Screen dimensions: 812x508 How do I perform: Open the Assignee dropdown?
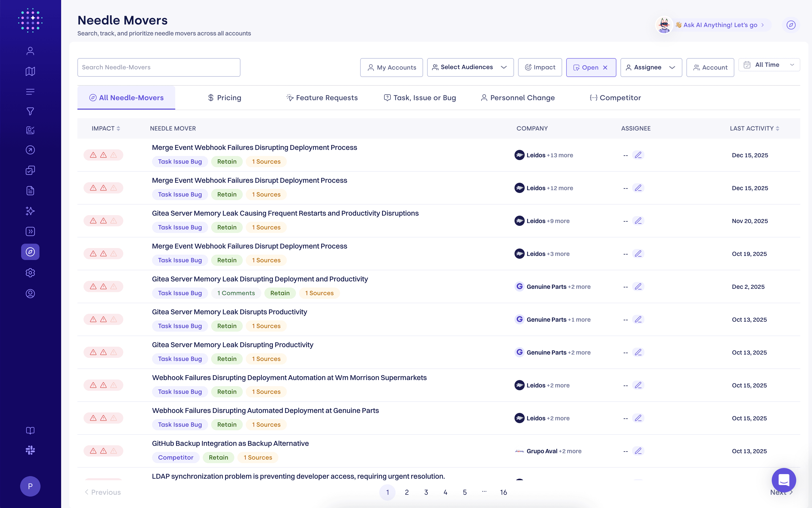coord(651,68)
